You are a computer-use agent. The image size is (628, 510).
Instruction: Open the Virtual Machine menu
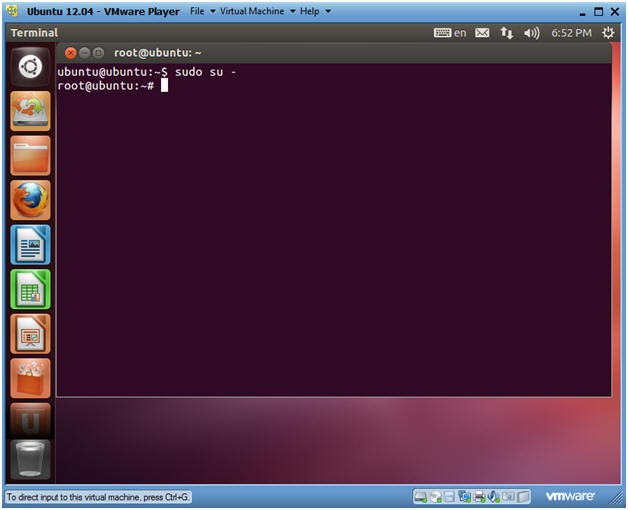pos(252,11)
